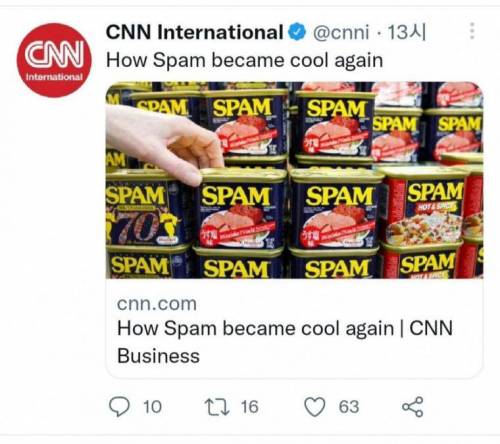The width and height of the screenshot is (500, 444).
Task: Click the CNN International display name
Action: (195, 32)
